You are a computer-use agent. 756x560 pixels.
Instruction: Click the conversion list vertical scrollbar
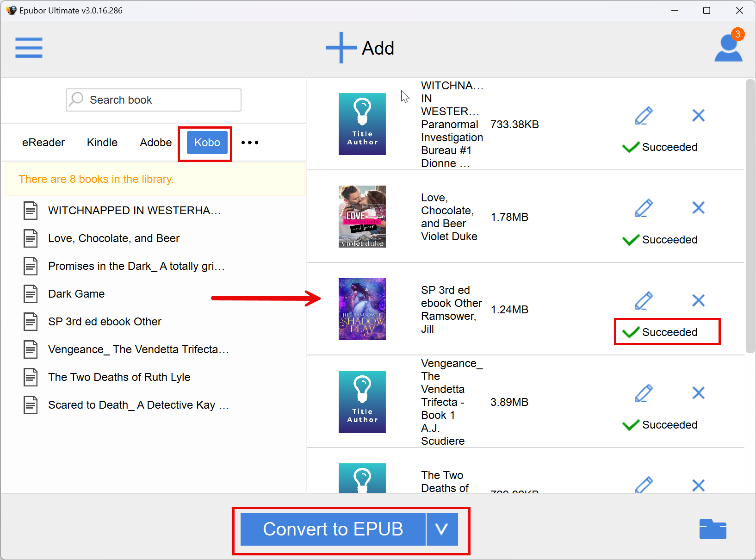tap(750, 216)
